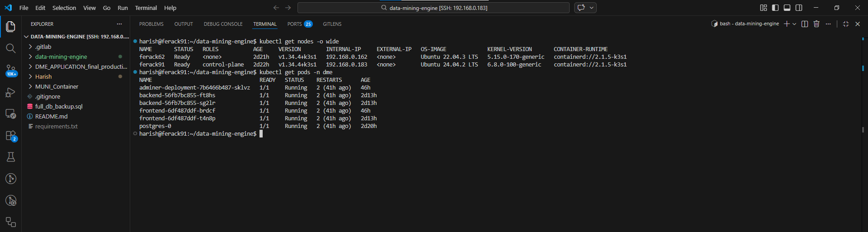The width and height of the screenshot is (868, 232).
Task: Switch to the Output tab
Action: [184, 24]
